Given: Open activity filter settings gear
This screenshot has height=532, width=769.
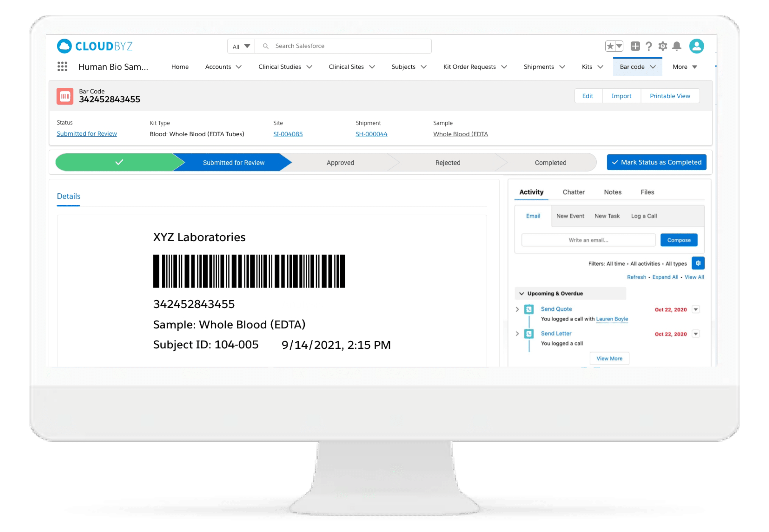Looking at the screenshot, I should (x=698, y=263).
